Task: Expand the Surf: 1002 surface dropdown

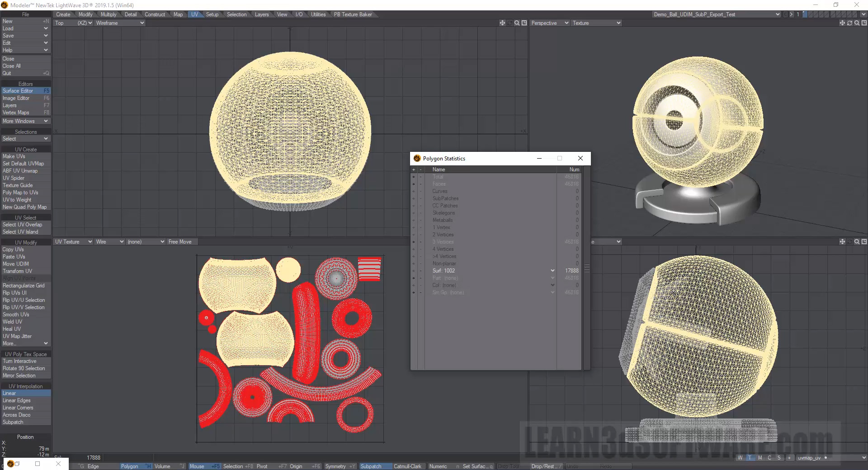Action: [552, 271]
